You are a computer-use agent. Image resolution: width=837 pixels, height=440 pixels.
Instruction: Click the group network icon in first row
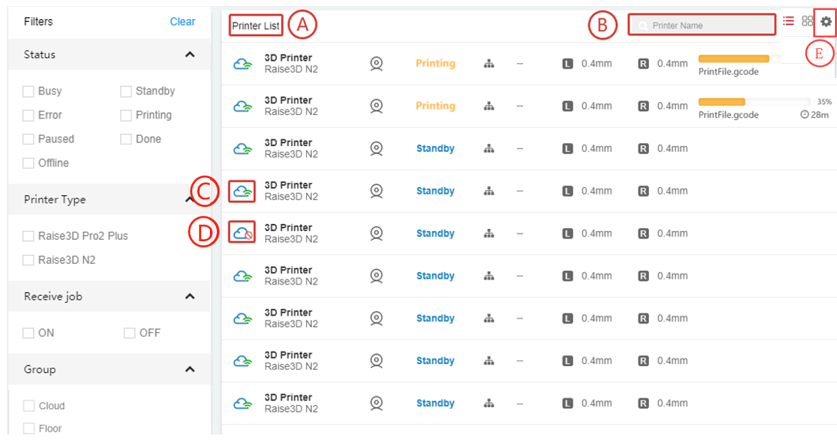click(489, 63)
